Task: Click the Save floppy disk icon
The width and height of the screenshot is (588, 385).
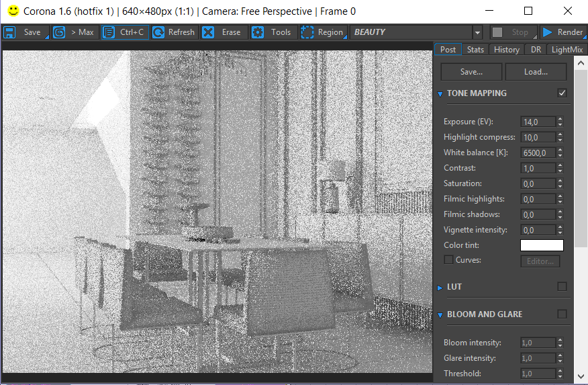Action: click(9, 32)
